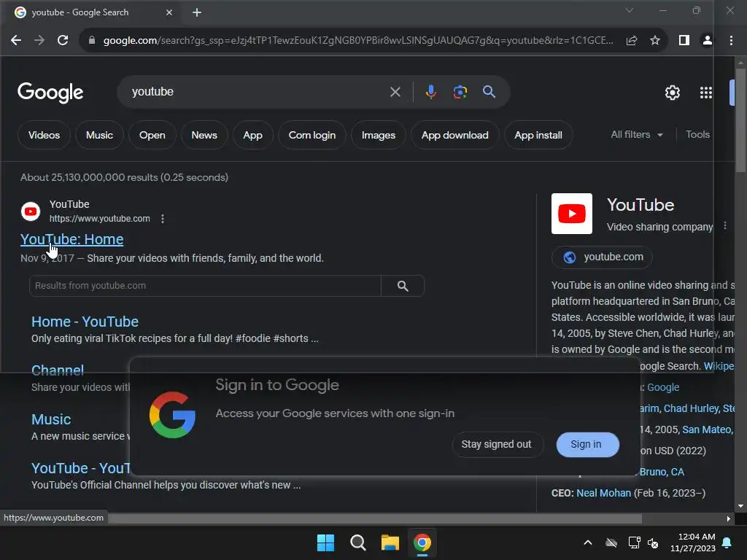The image size is (747, 560).
Task: Clear the search box with the X
Action: [395, 92]
